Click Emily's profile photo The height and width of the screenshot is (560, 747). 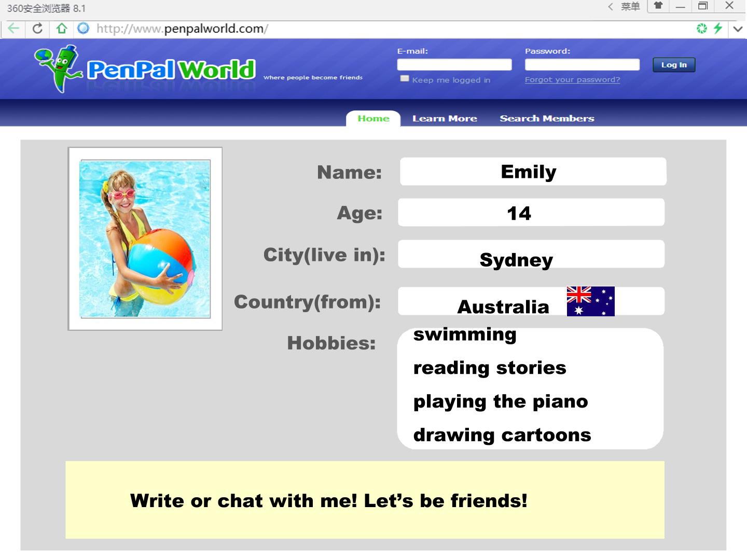coord(145,239)
